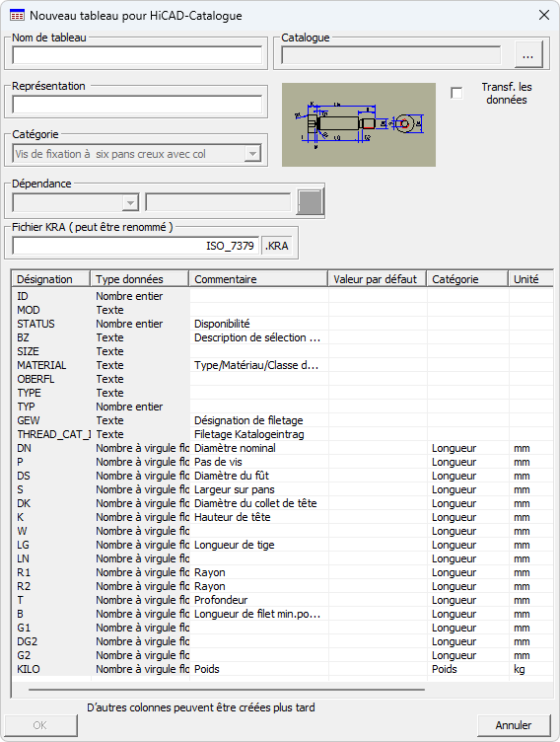This screenshot has height=742, width=560.
Task: Click the Diamètre du fût comment cell
Action: tap(258, 476)
